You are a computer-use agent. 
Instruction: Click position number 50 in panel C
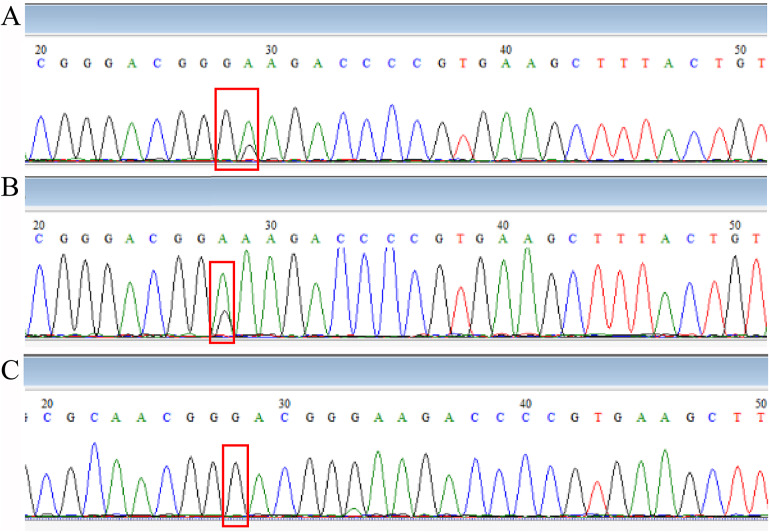[761, 404]
